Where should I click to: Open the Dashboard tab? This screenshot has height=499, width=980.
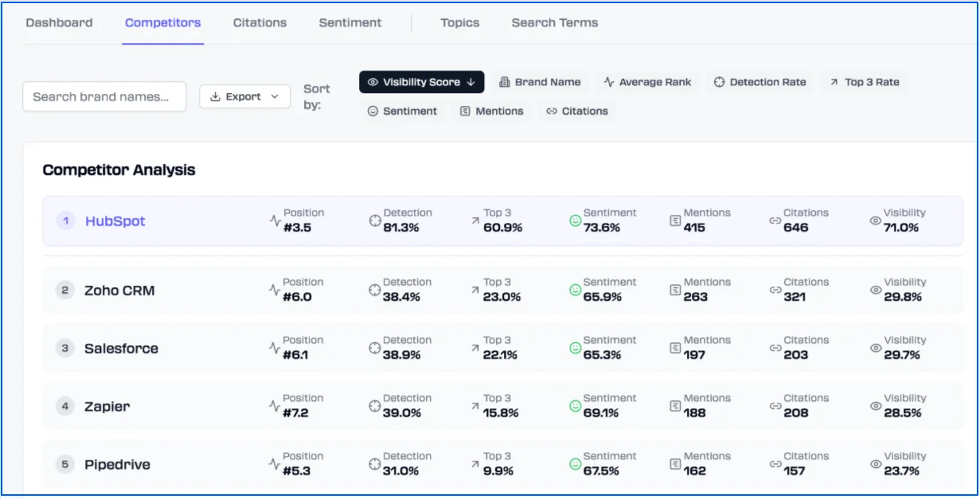click(59, 22)
